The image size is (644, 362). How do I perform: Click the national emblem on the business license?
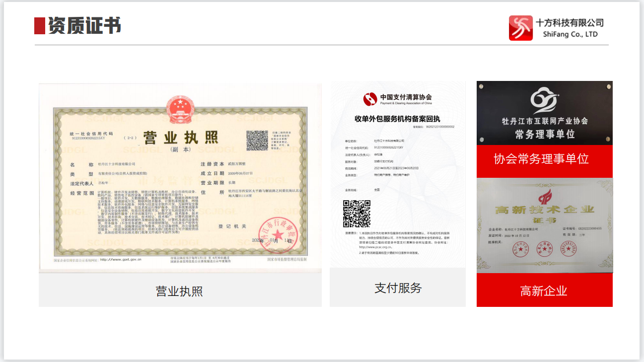point(181,109)
